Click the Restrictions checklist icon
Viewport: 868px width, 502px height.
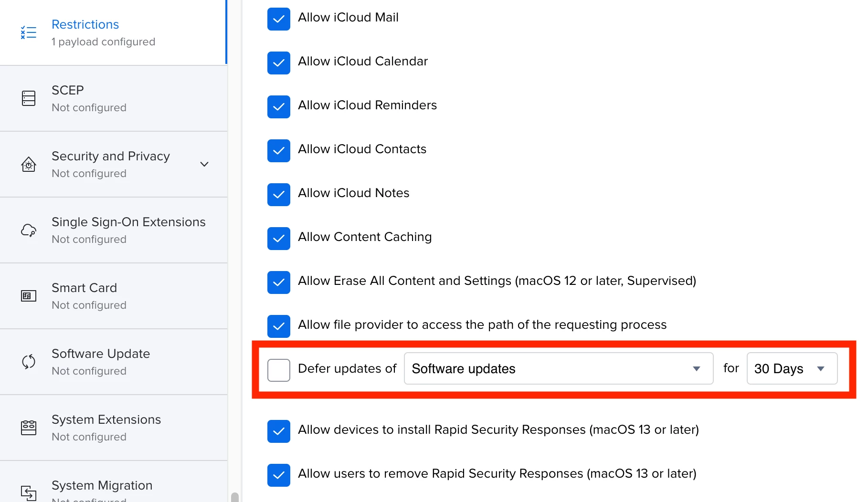29,32
